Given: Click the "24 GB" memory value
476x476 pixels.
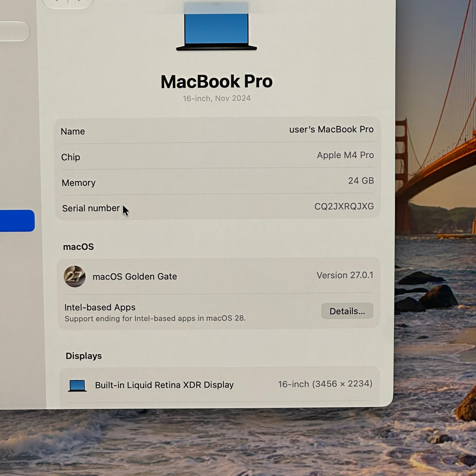Looking at the screenshot, I should [361, 180].
